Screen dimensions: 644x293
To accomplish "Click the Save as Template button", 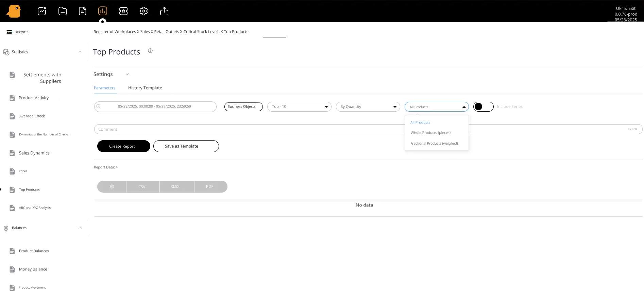I will [186, 146].
